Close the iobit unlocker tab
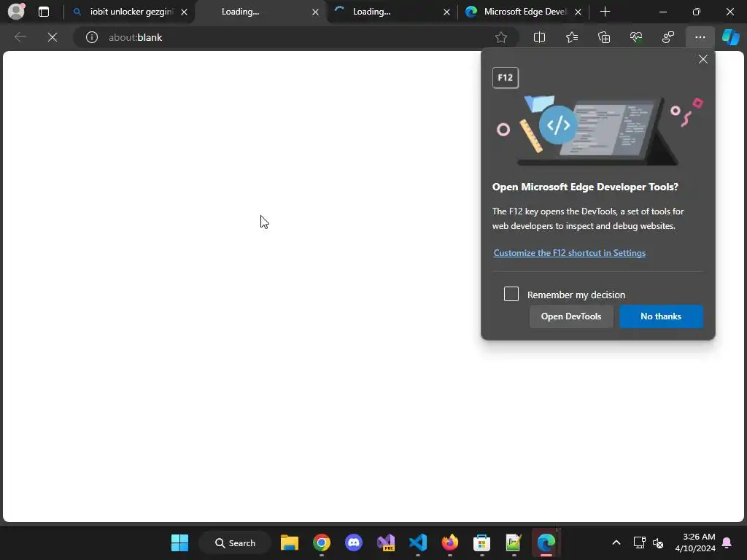The height and width of the screenshot is (560, 747). 184,12
